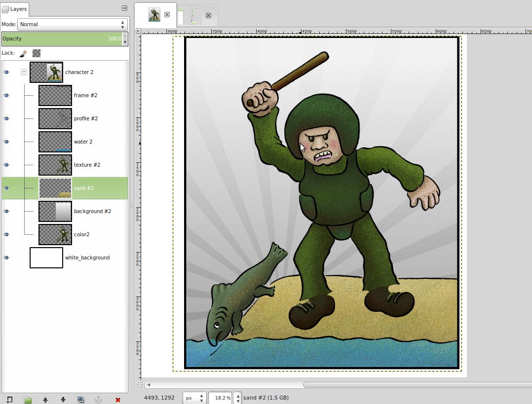Image resolution: width=532 pixels, height=404 pixels.
Task: Delete the selected layer
Action: tap(118, 399)
